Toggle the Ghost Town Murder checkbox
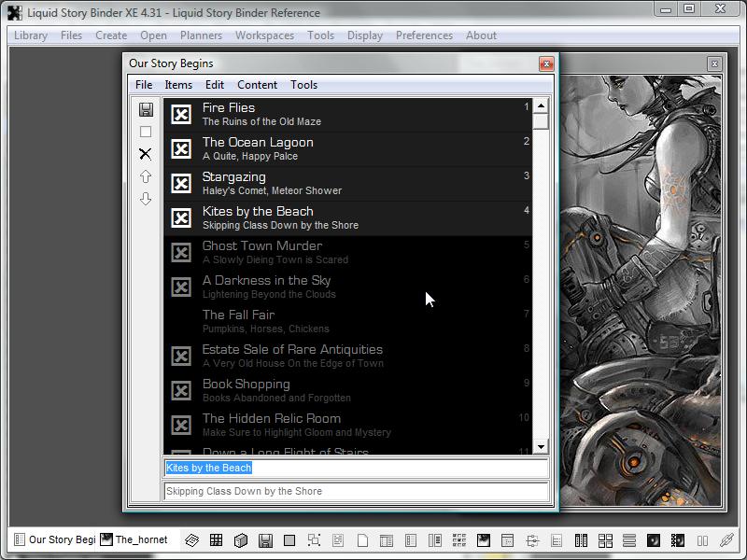 pyautogui.click(x=181, y=253)
